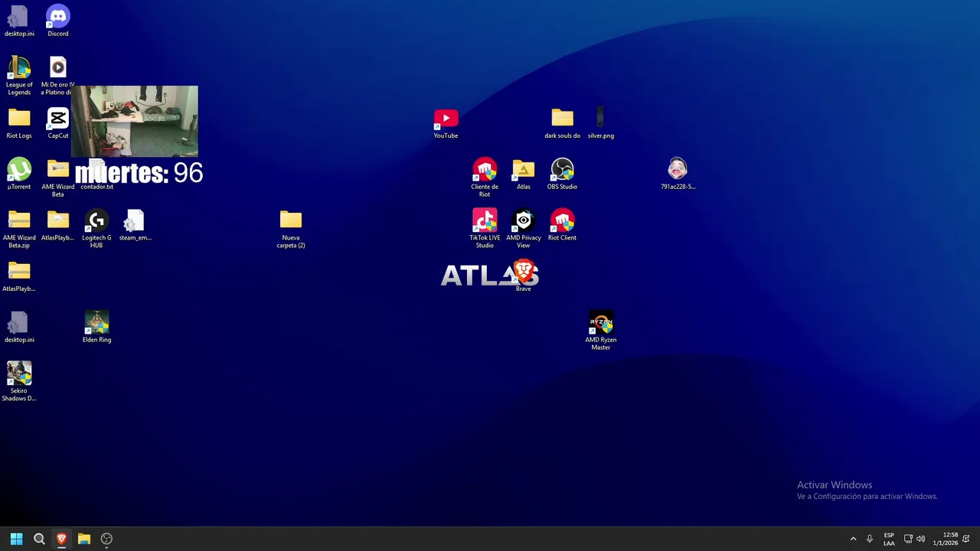
Task: Open the µTorrent shortcut
Action: click(x=19, y=174)
